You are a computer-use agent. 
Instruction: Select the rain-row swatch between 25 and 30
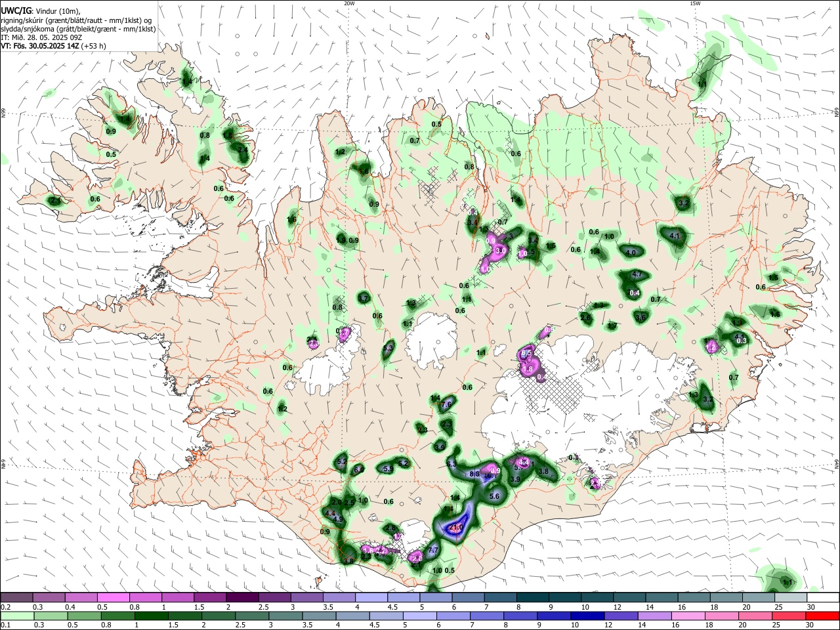click(x=789, y=616)
